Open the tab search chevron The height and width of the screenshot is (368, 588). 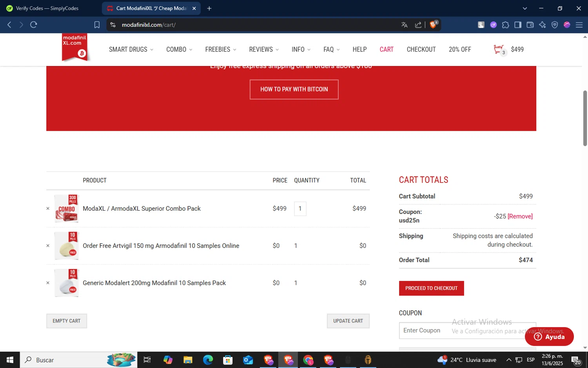pyautogui.click(x=525, y=8)
